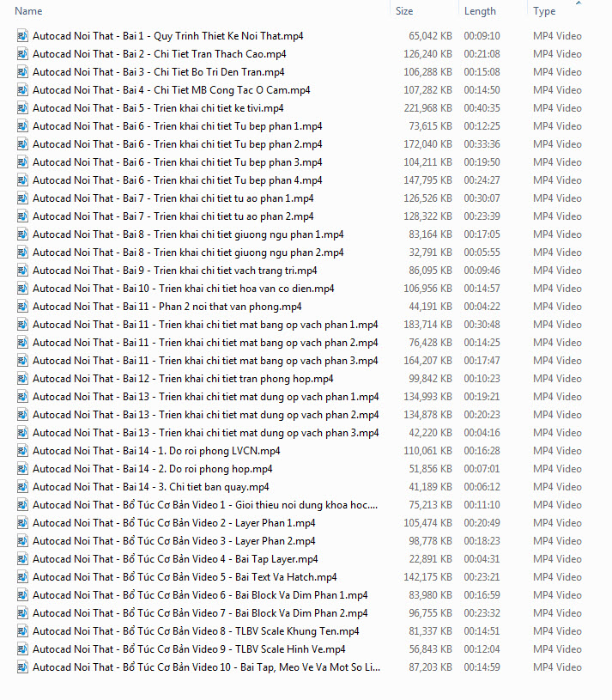Click size value 147,795 KB
The height and width of the screenshot is (700, 612).
(x=427, y=180)
